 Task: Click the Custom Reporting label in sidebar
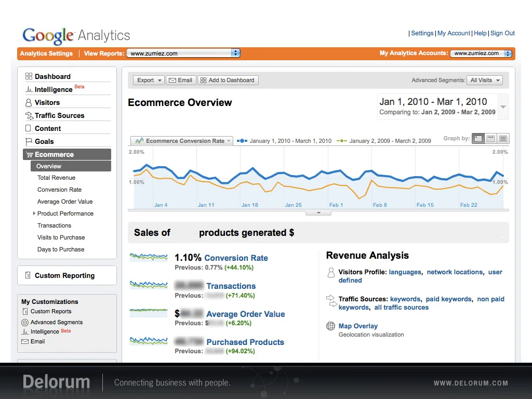[64, 275]
